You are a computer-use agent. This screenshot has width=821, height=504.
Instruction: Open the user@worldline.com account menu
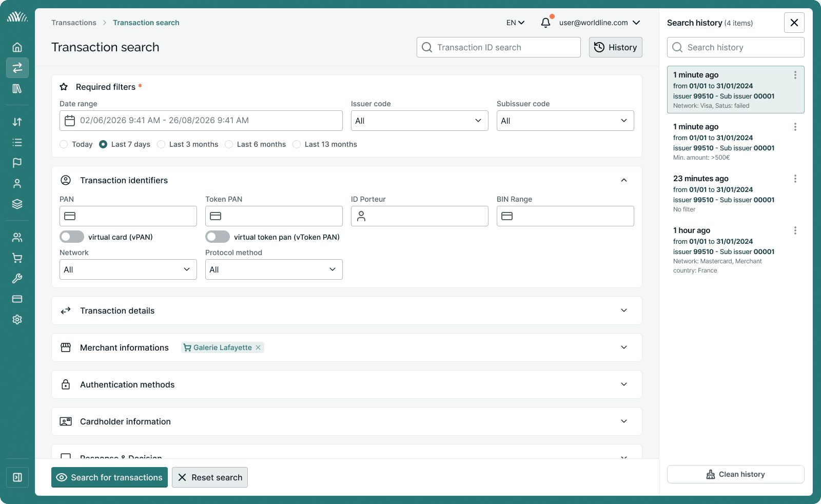coord(599,23)
